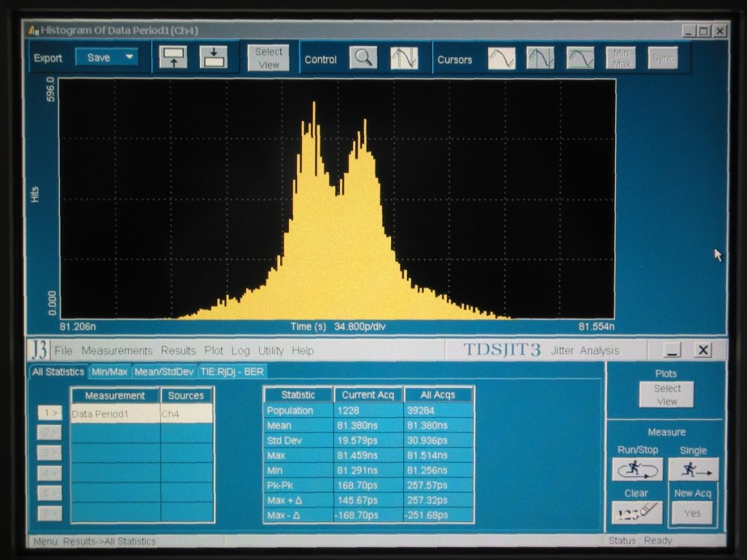The height and width of the screenshot is (560, 747).
Task: Click the Data Period1 measurement cell
Action: coord(115,414)
